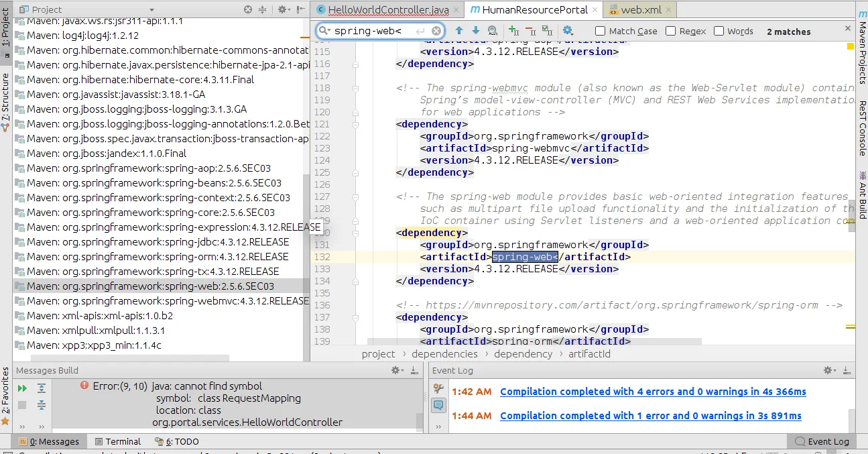
Task: Open the Ant Build side tab
Action: tap(862, 194)
